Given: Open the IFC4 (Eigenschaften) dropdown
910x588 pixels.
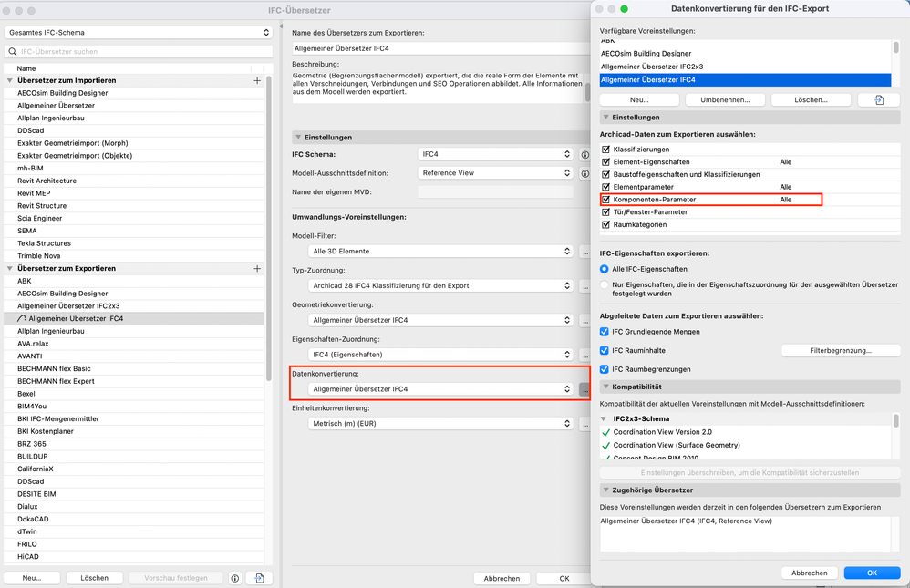Looking at the screenshot, I should (440, 354).
